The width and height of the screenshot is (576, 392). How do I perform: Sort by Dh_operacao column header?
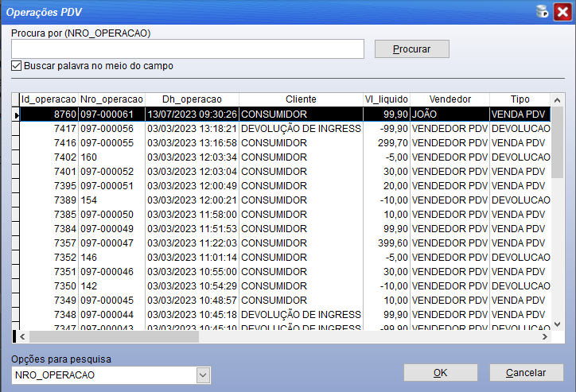(192, 99)
